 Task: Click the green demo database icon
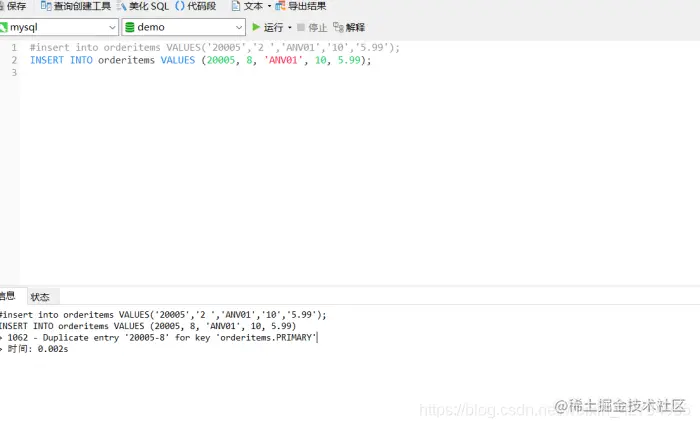[x=129, y=28]
